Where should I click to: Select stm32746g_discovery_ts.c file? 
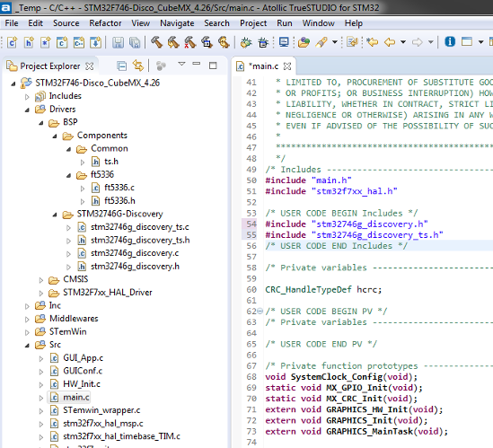(139, 227)
